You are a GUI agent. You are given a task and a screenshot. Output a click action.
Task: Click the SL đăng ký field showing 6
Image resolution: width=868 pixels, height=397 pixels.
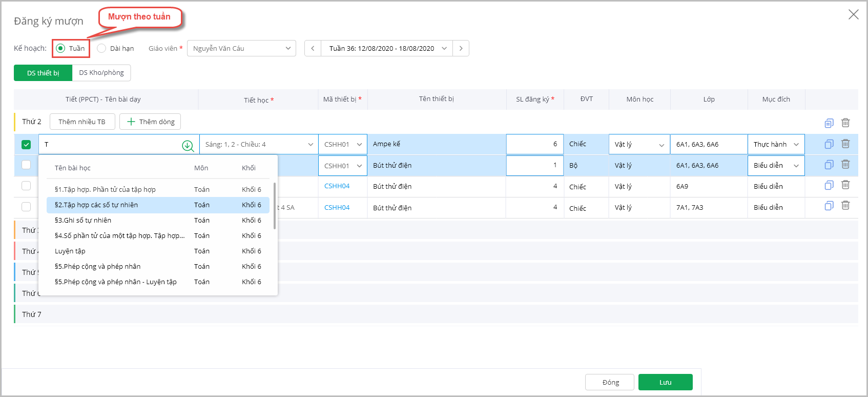534,145
